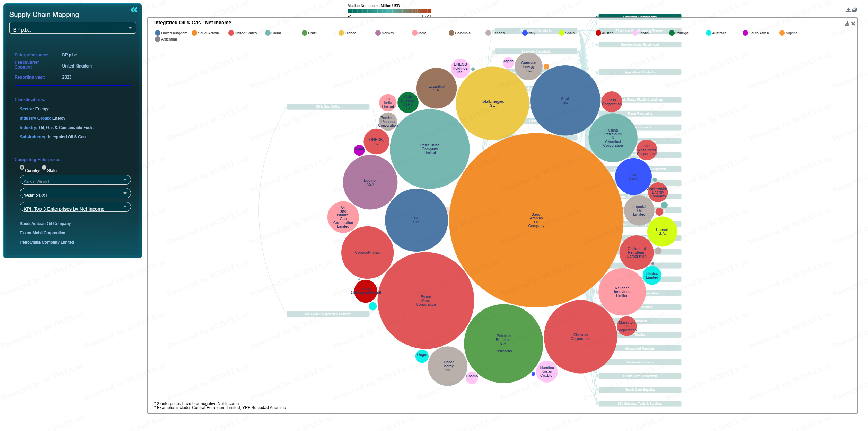Click the India legend color dot
The width and height of the screenshot is (868, 431).
tap(414, 33)
